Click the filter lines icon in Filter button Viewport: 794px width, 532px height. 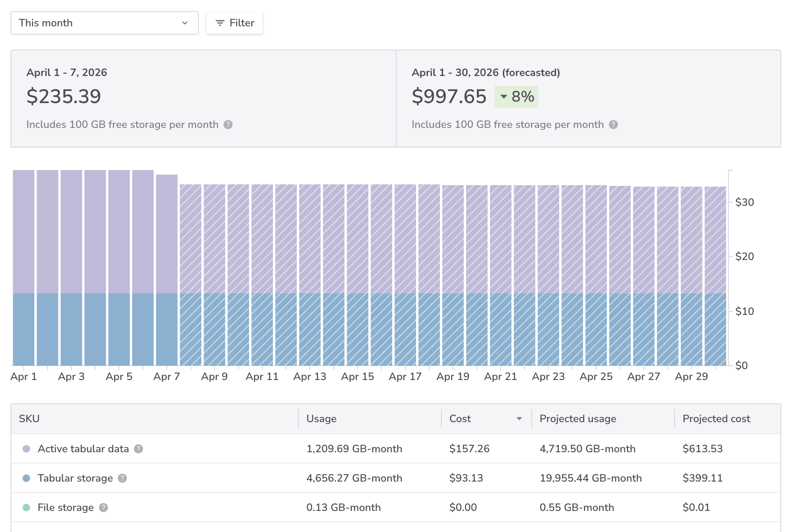pos(220,23)
